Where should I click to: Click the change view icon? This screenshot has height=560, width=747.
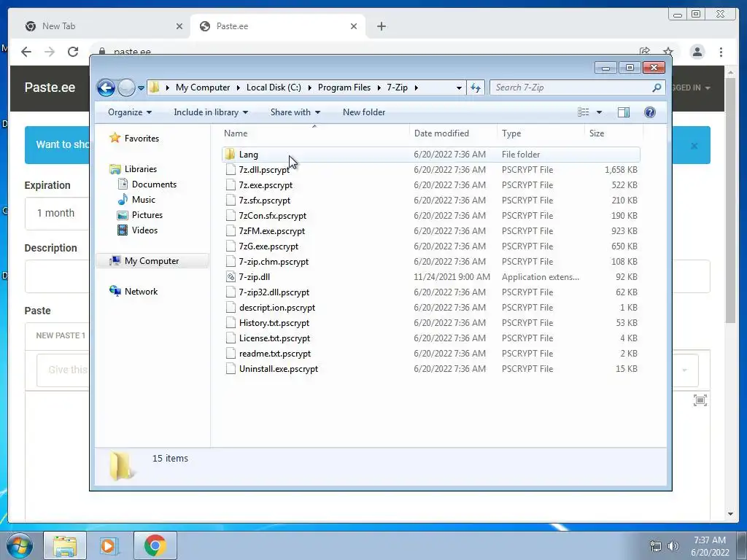point(583,112)
